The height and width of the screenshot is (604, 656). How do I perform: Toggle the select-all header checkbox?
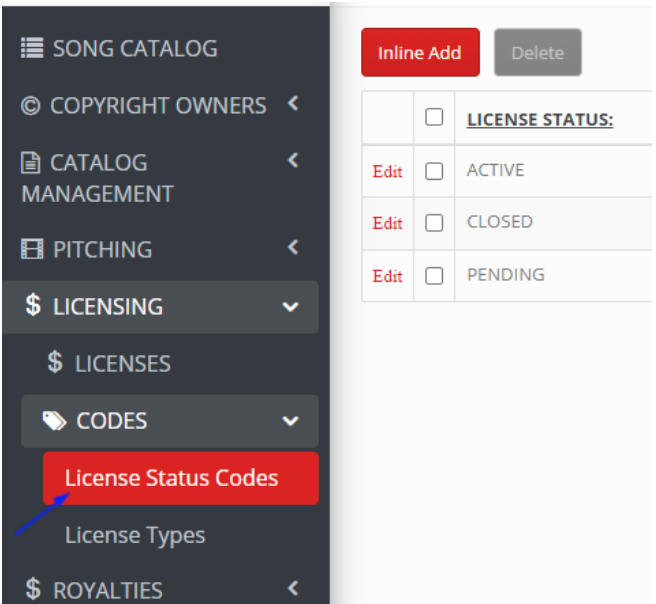point(434,117)
